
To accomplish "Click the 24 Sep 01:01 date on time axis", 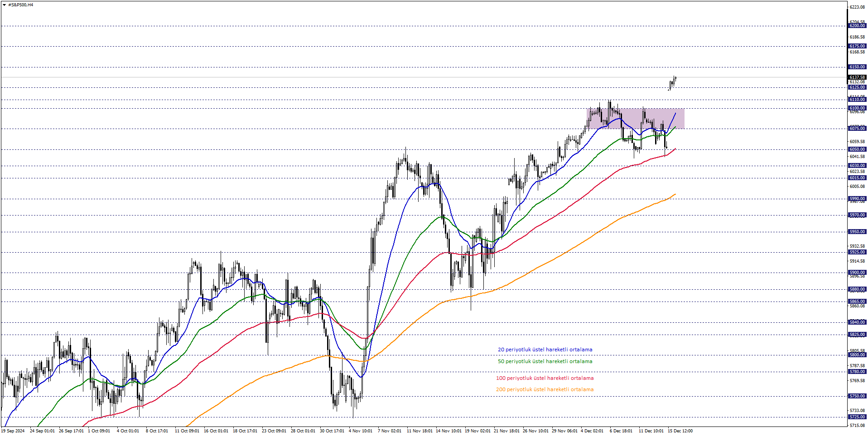I will pos(42,431).
